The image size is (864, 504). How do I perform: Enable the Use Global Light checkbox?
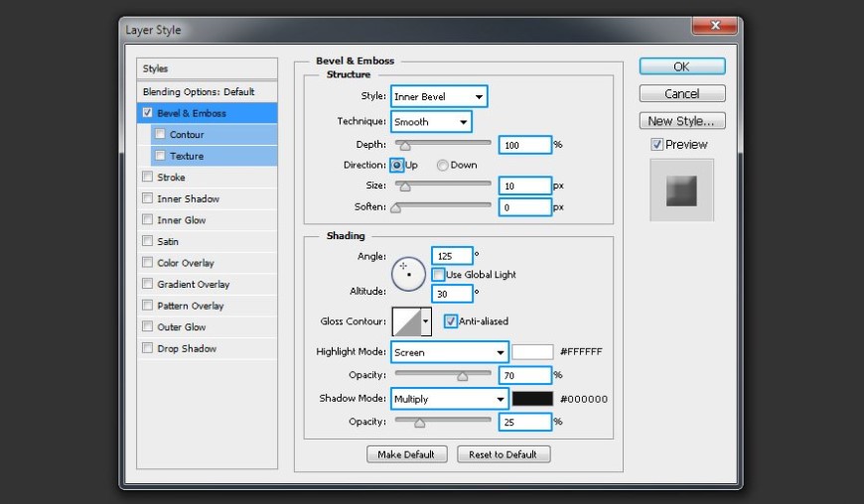(x=438, y=274)
